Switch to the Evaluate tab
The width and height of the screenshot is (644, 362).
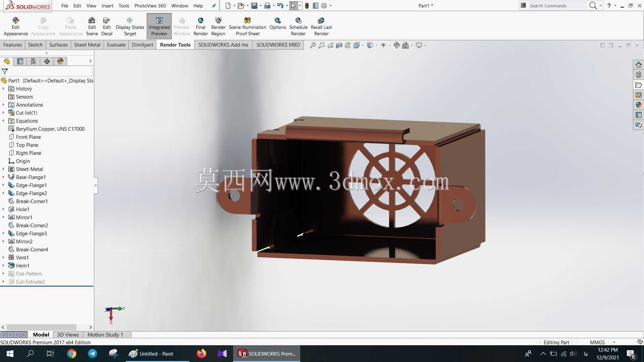coord(116,45)
